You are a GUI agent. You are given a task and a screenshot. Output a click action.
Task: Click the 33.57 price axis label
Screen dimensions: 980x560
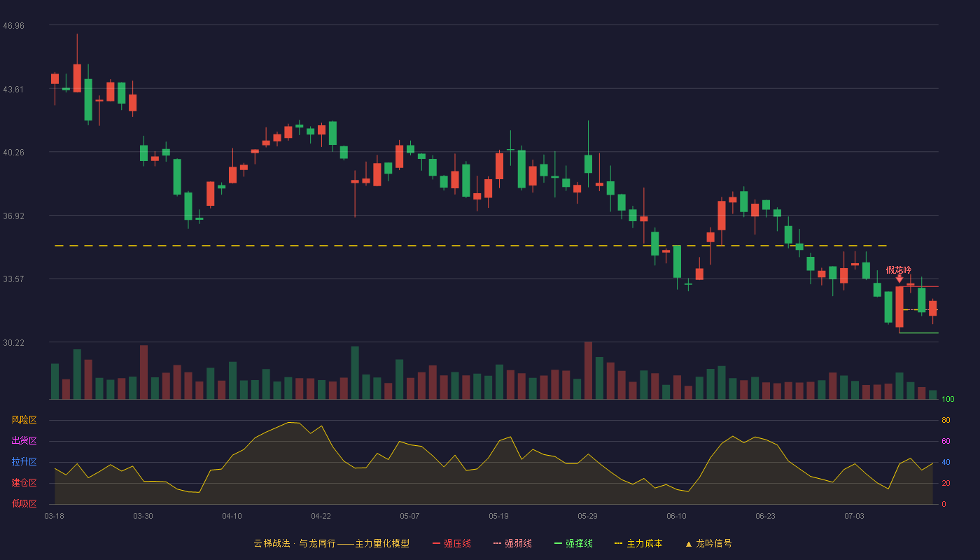pos(13,279)
